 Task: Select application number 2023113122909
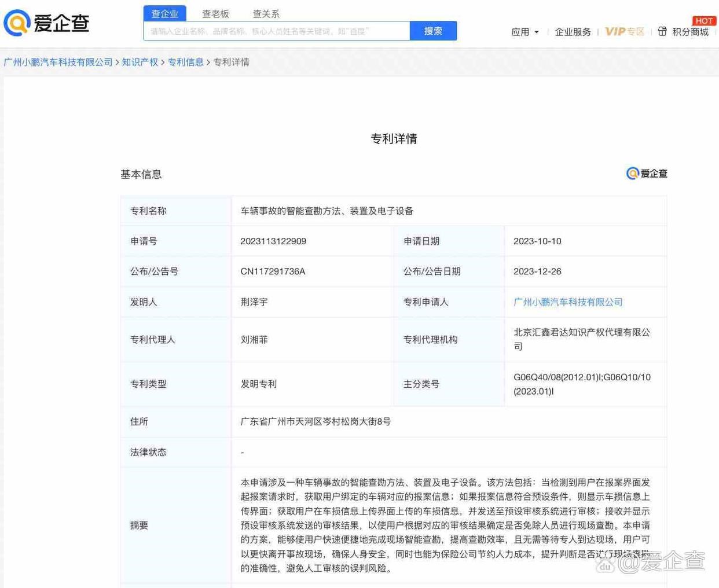coord(273,241)
